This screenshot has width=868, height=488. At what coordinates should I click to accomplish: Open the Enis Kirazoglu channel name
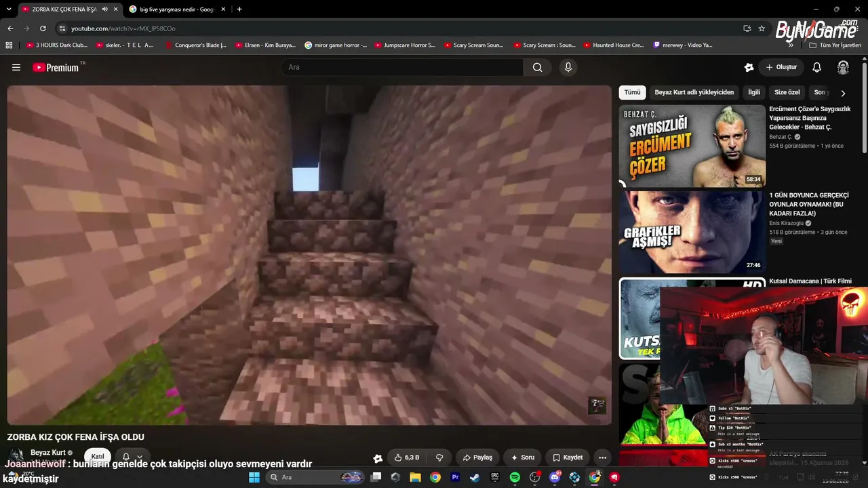[x=787, y=223]
